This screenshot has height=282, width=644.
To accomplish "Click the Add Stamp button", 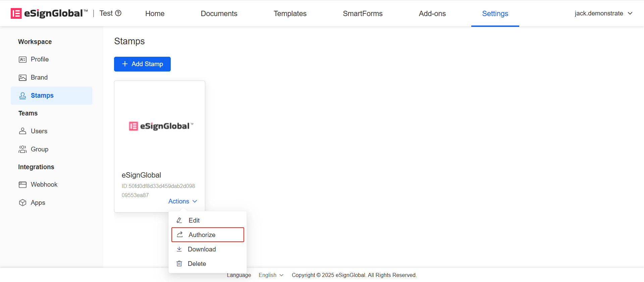I will pyautogui.click(x=142, y=64).
